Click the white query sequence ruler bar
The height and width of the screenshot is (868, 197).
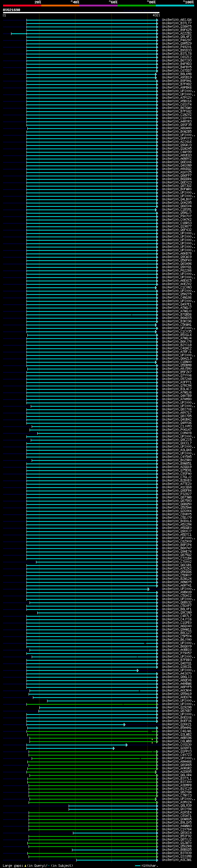81,13
